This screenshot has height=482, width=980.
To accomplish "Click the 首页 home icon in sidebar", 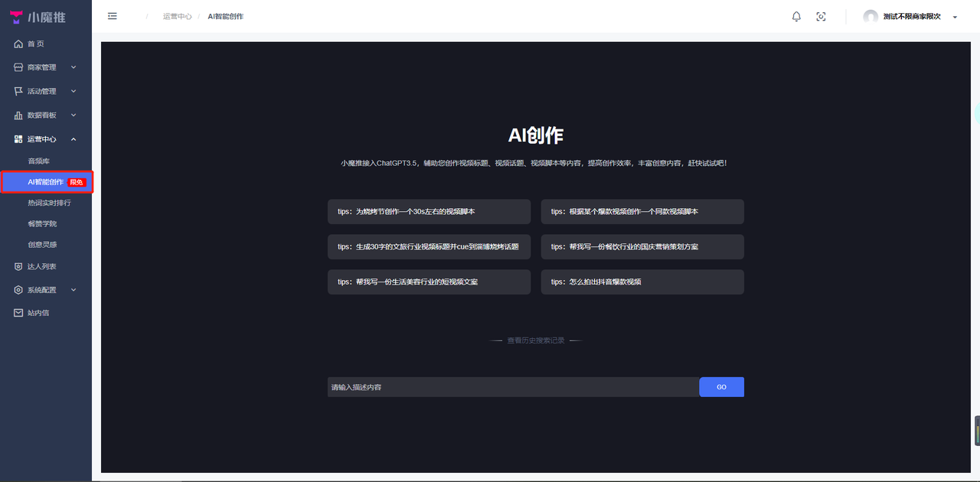I will [x=18, y=44].
